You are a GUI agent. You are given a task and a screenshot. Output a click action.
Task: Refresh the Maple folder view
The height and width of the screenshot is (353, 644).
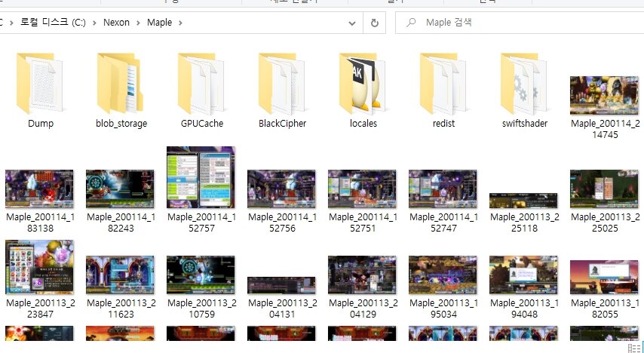click(375, 23)
